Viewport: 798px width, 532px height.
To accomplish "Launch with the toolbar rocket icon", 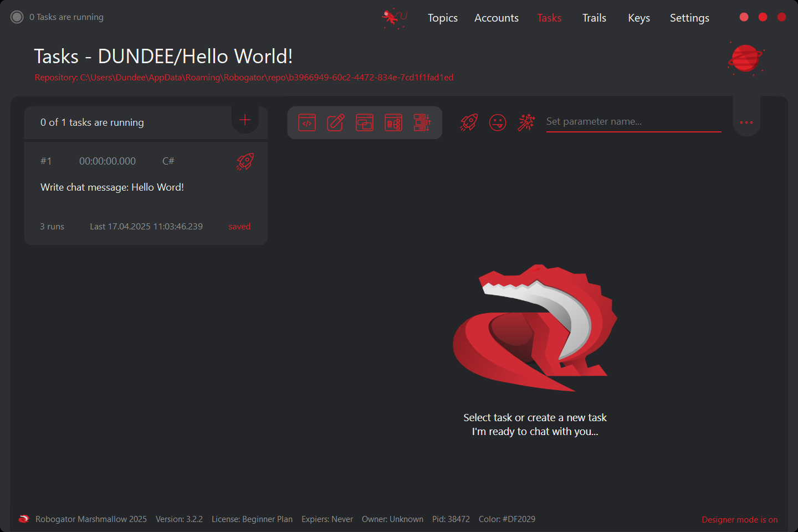I will click(x=469, y=122).
